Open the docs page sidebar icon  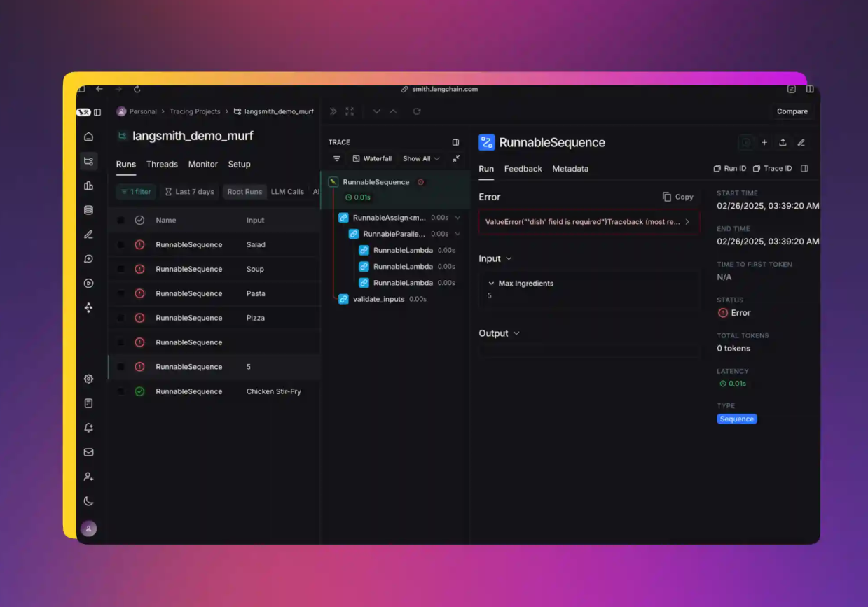88,403
